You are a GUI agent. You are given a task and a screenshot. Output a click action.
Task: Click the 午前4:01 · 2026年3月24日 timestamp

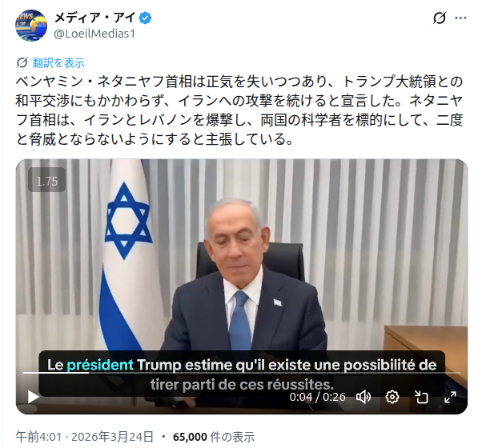tap(84, 437)
